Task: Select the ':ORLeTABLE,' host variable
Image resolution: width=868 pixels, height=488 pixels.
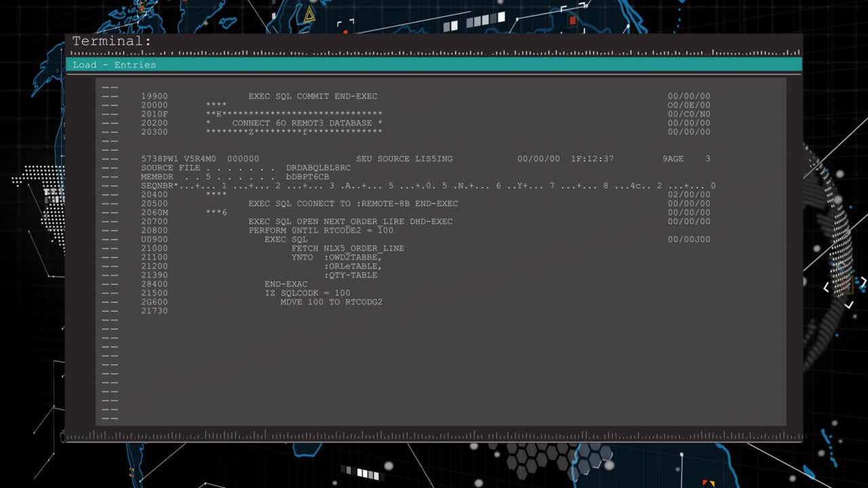Action: tap(353, 266)
